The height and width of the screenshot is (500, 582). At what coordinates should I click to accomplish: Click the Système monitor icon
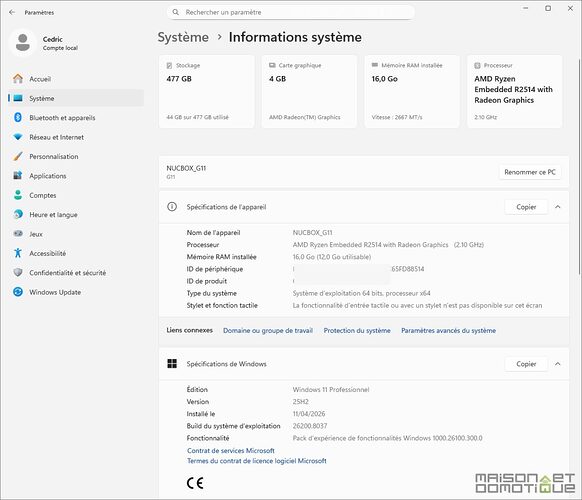18,98
